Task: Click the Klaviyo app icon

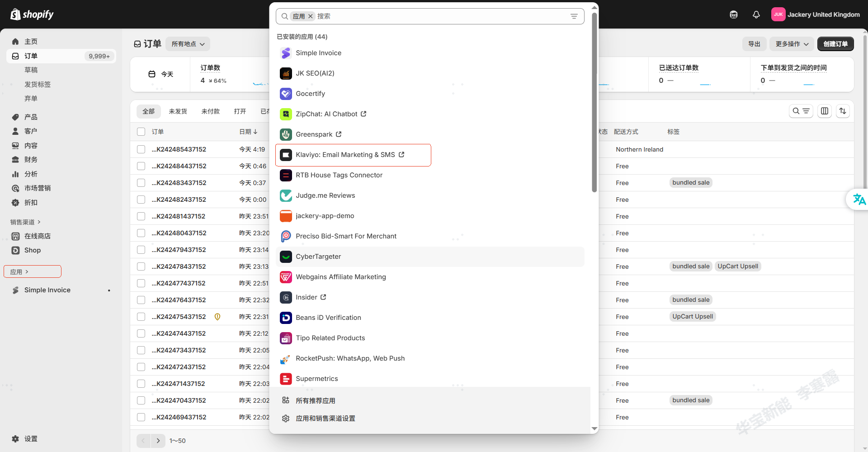Action: click(286, 155)
